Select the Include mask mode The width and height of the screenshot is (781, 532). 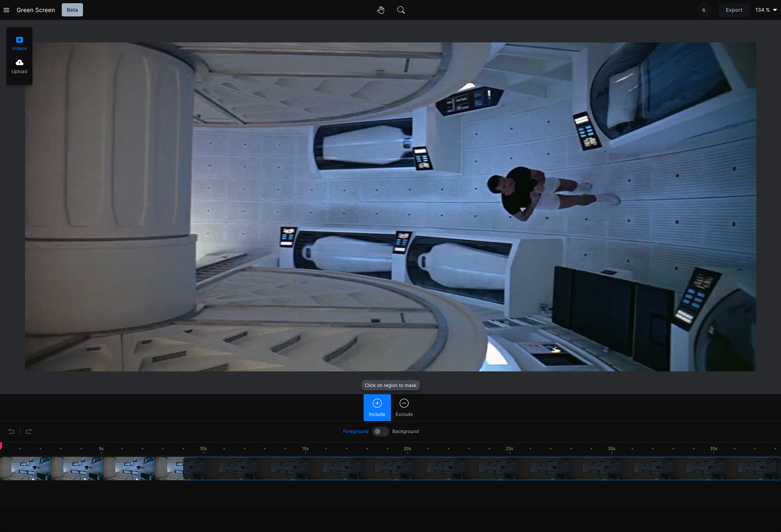click(x=377, y=408)
